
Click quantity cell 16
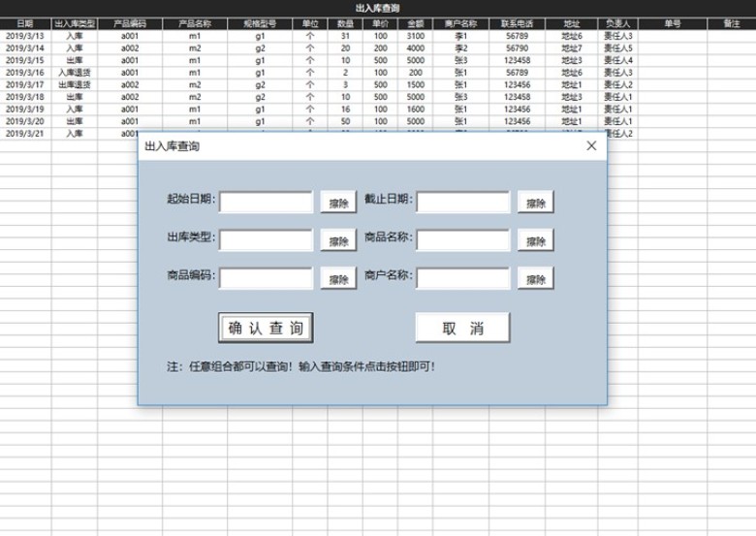[345, 110]
